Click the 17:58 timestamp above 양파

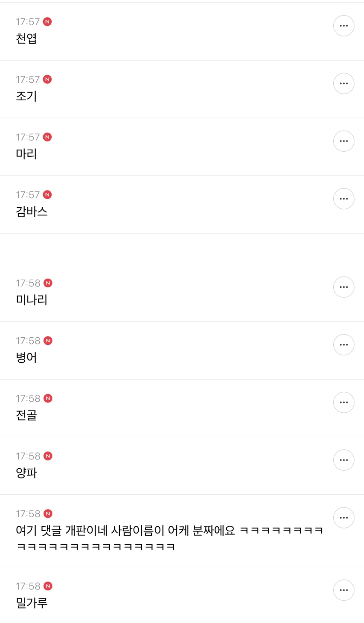(28, 456)
